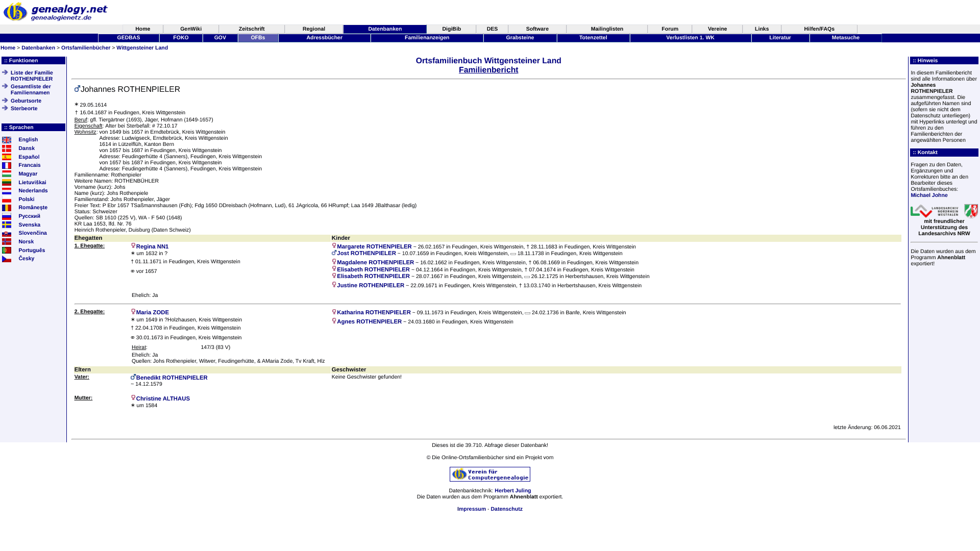Image resolution: width=980 pixels, height=551 pixels.
Task: Click the genealogy.net logo
Action: pos(55,12)
